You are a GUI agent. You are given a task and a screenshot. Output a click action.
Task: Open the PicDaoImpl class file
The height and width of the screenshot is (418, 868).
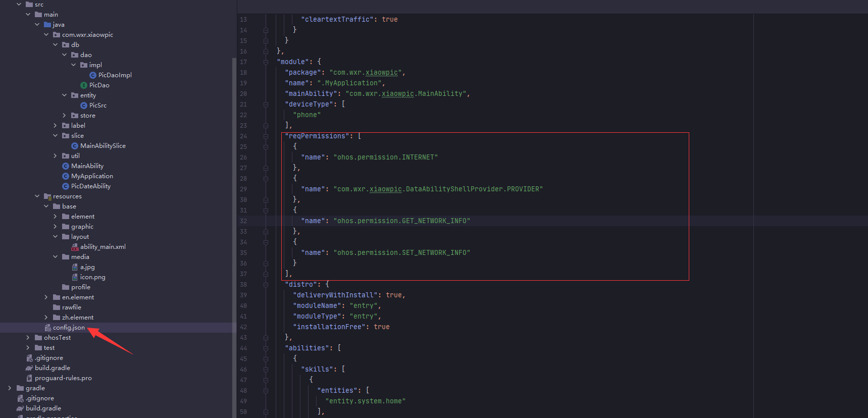[115, 75]
